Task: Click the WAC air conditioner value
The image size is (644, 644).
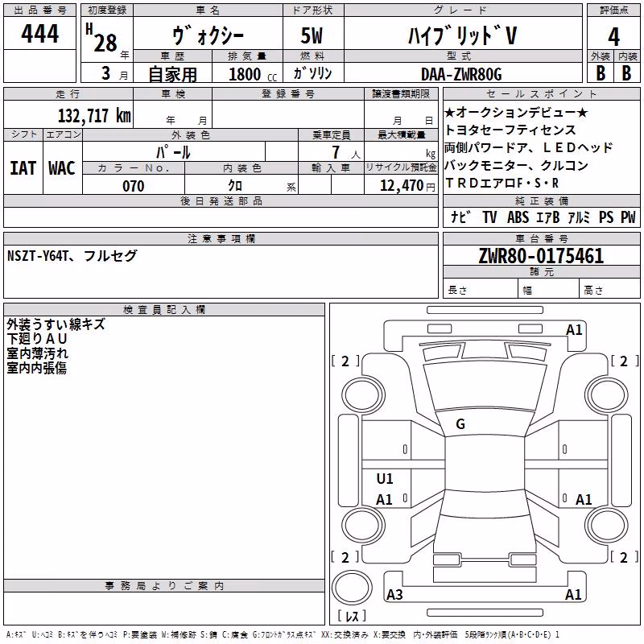Action: coord(62,168)
